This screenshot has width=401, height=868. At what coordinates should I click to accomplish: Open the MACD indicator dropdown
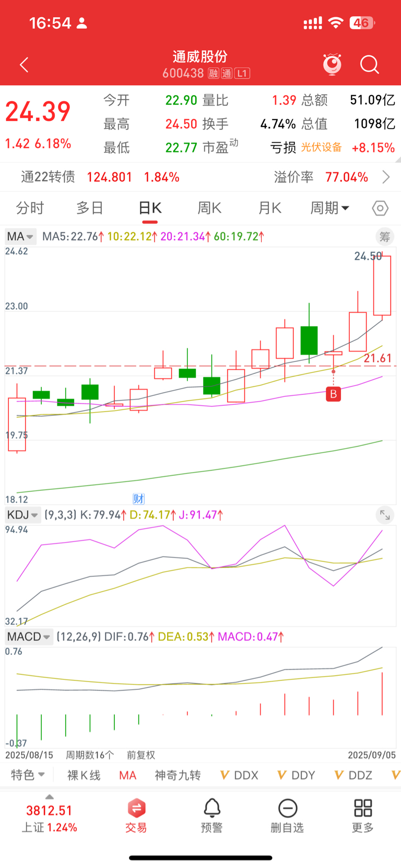coord(29,637)
